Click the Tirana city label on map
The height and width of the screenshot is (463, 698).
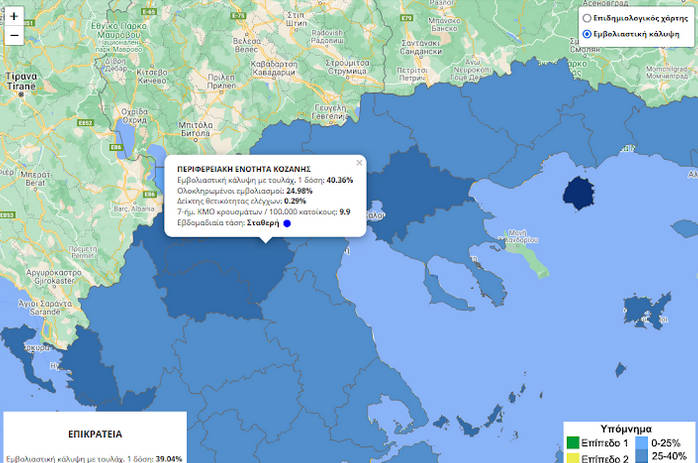pyautogui.click(x=20, y=81)
